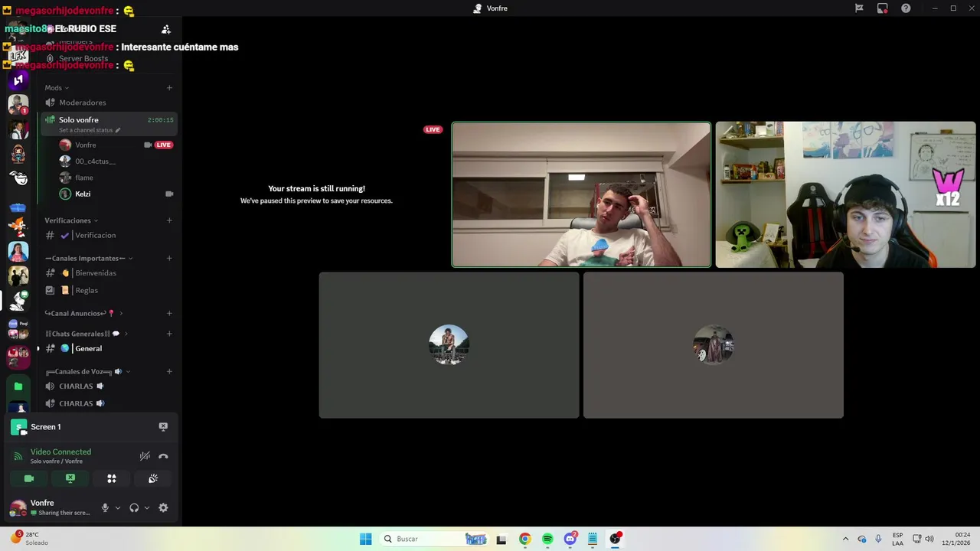
Task: Open the activities launcher
Action: pyautogui.click(x=112, y=478)
